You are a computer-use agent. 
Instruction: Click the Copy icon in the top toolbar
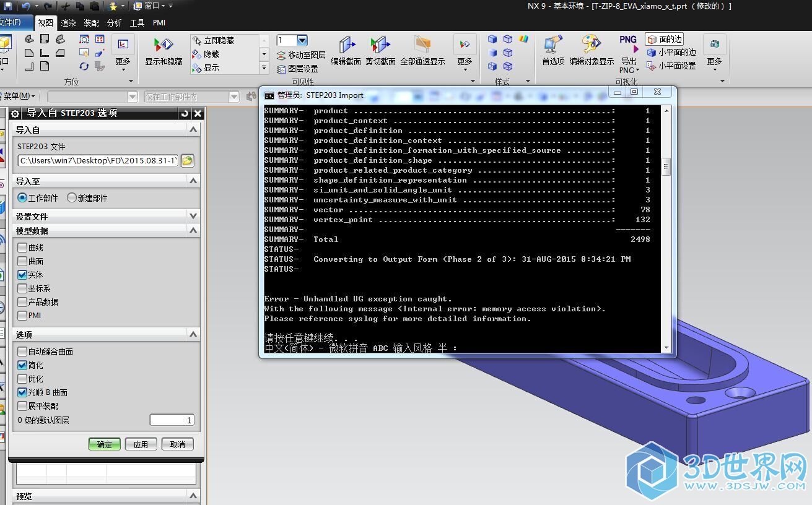[80, 6]
